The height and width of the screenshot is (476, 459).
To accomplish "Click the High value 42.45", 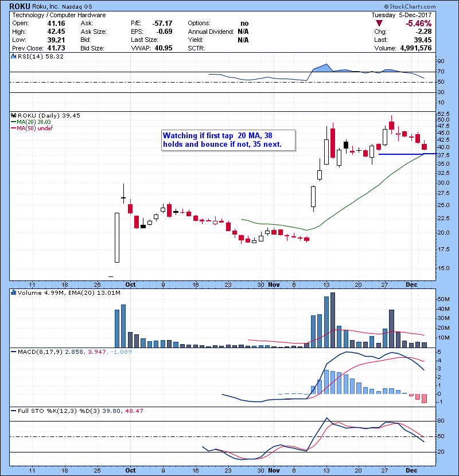I will 56,32.
